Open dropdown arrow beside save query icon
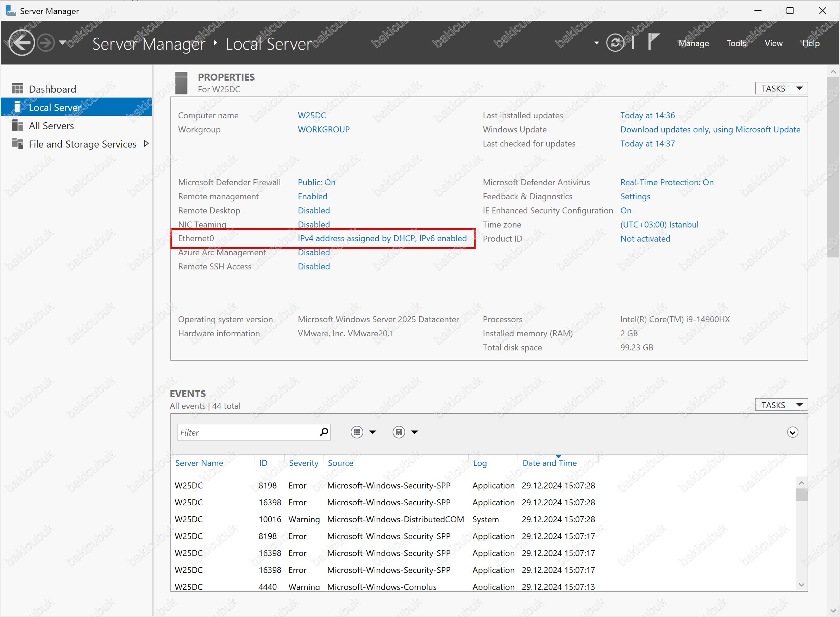Image resolution: width=840 pixels, height=617 pixels. click(414, 432)
